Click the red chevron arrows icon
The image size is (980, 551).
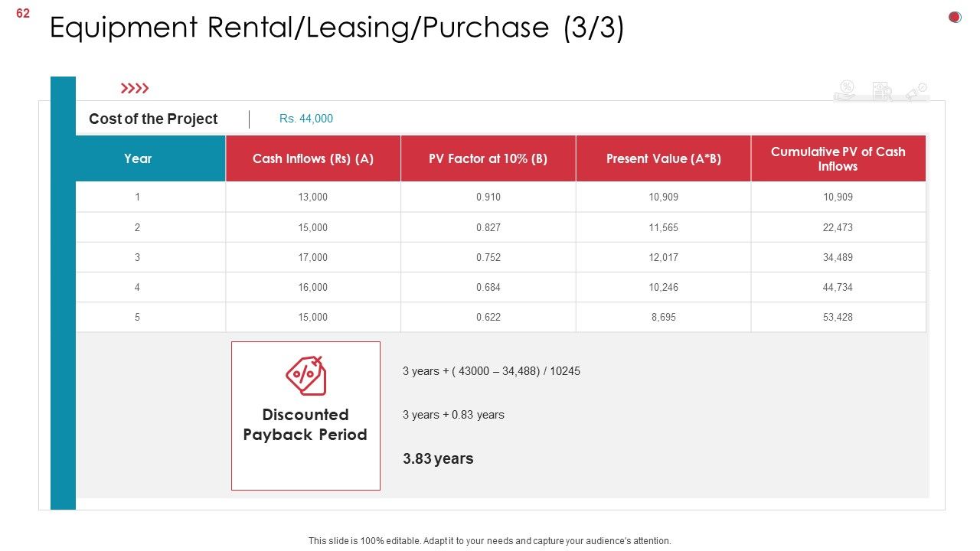click(136, 89)
